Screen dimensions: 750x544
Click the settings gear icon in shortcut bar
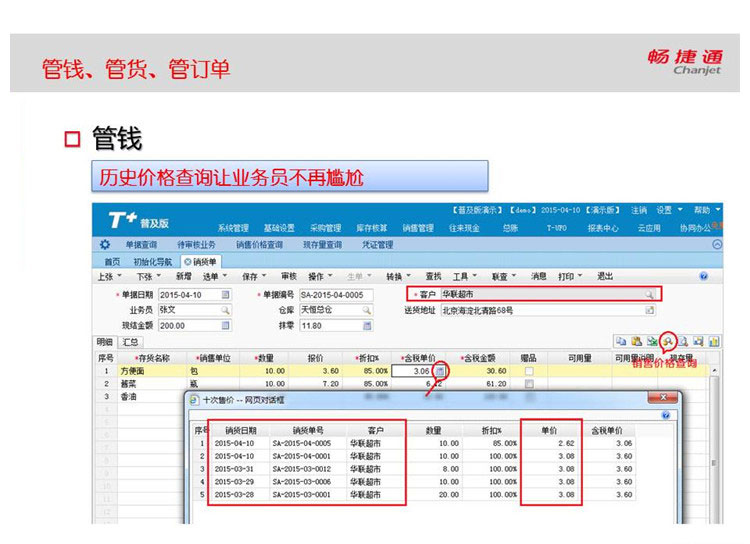coord(105,244)
